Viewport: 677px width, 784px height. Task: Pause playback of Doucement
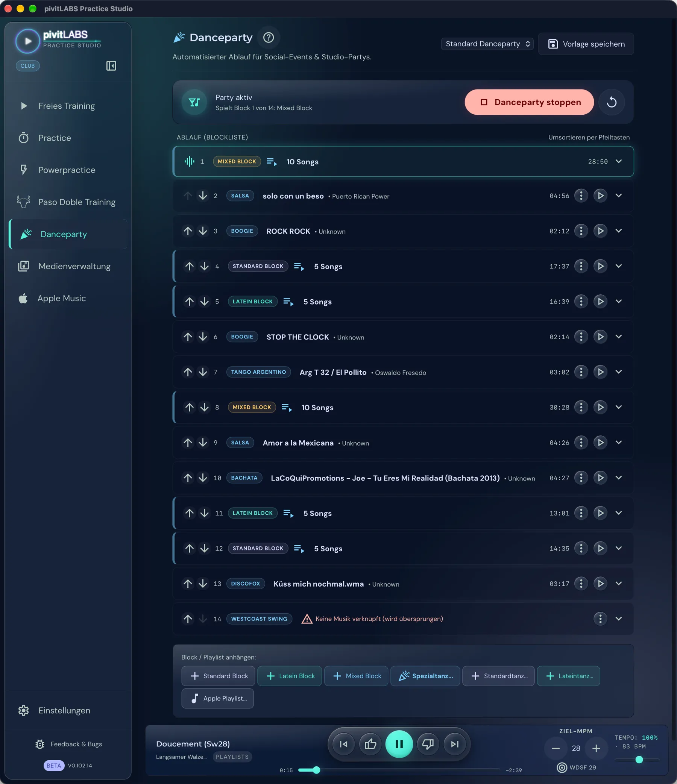click(x=399, y=744)
